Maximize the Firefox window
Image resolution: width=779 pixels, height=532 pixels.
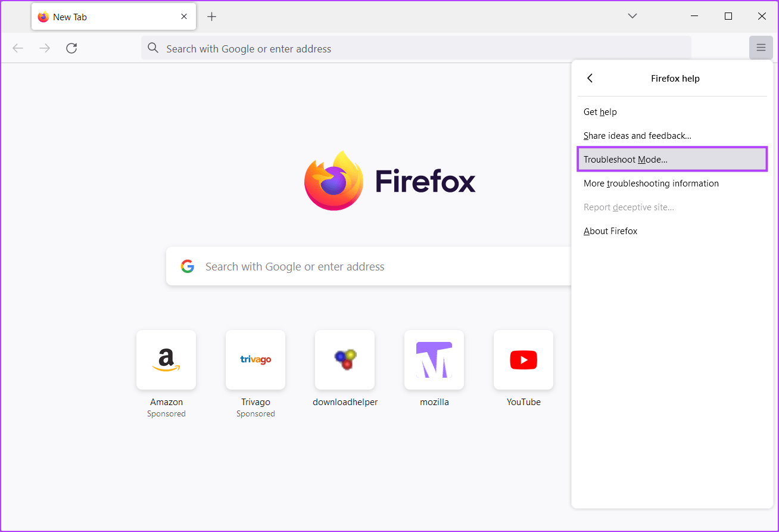coord(728,17)
